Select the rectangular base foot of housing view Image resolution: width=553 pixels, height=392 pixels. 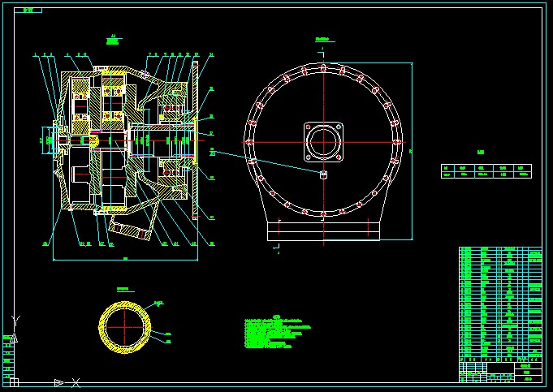click(323, 231)
